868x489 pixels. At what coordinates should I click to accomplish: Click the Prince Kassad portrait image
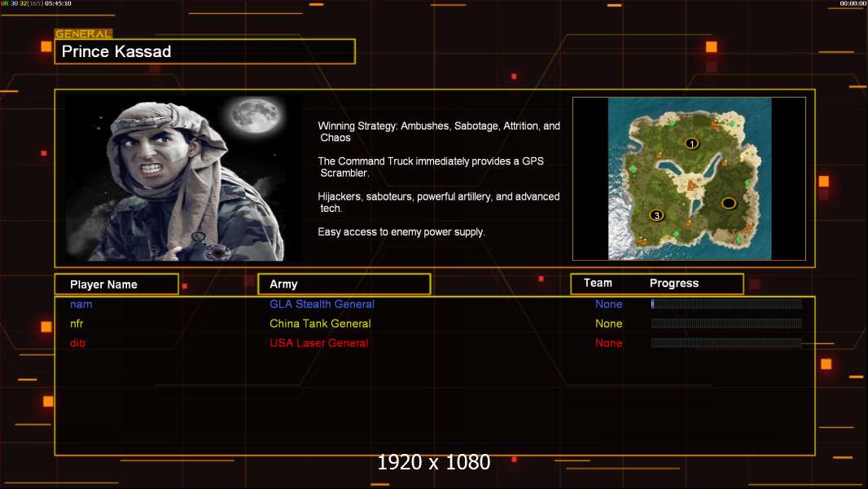(x=183, y=178)
